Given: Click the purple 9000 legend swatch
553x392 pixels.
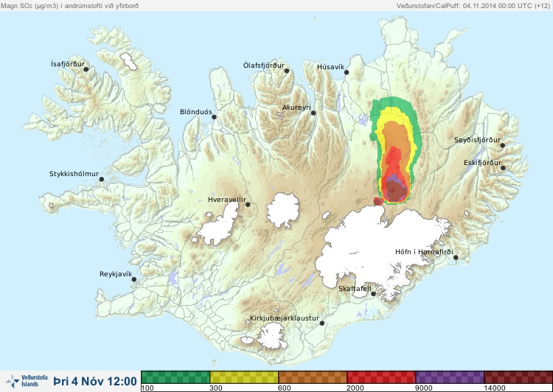Looking at the screenshot, I should [450, 377].
